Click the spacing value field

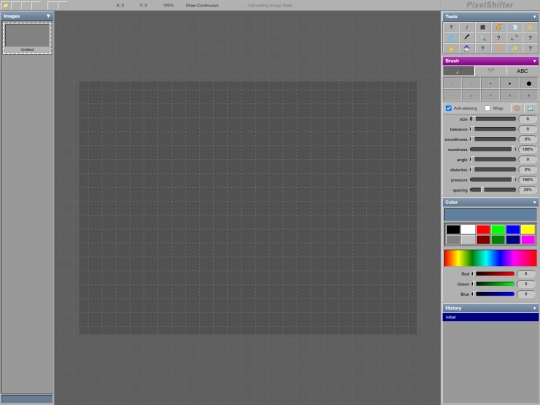528,190
